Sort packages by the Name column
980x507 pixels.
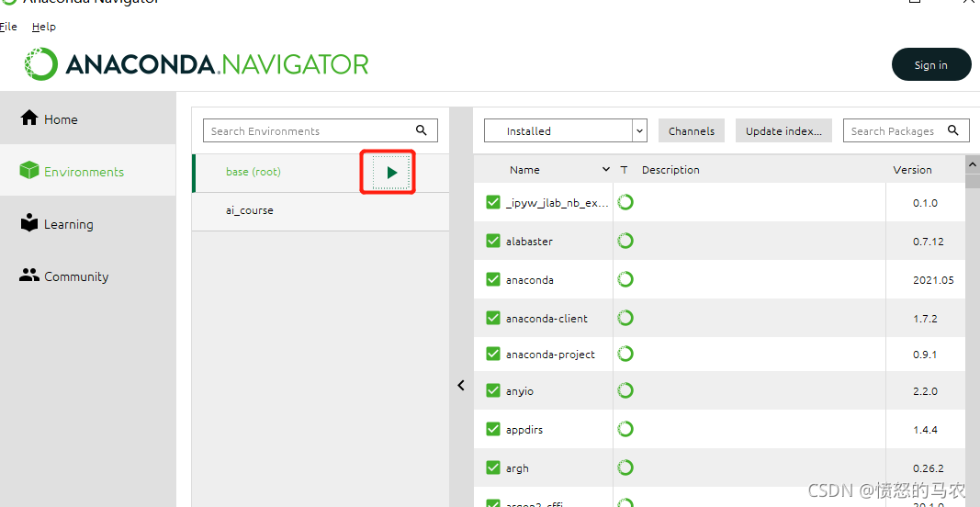point(524,169)
